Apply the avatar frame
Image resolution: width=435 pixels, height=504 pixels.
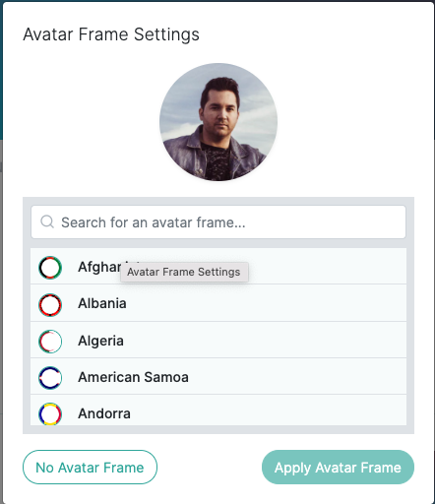click(338, 467)
